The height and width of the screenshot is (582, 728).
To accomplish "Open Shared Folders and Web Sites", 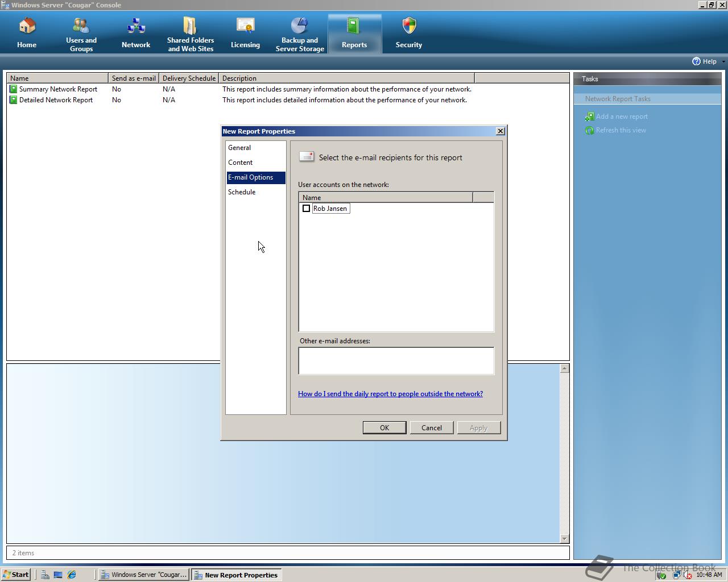I will [191, 35].
